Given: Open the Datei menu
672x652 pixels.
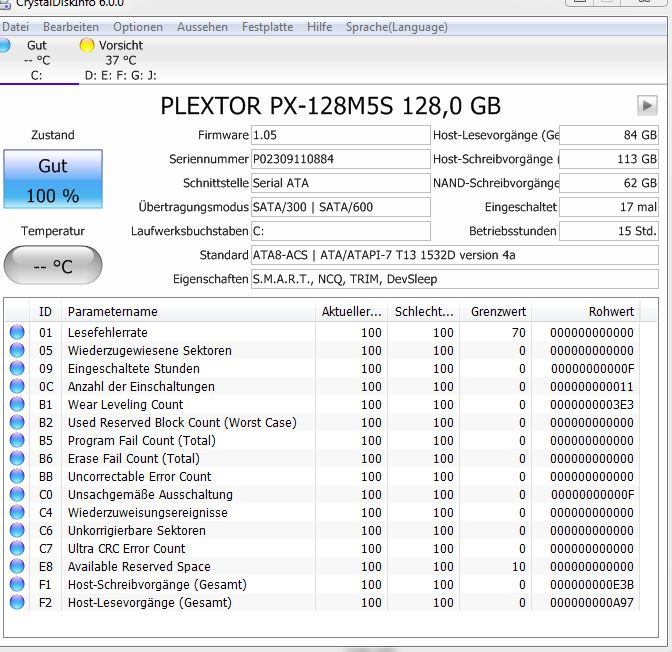Looking at the screenshot, I should [x=15, y=27].
